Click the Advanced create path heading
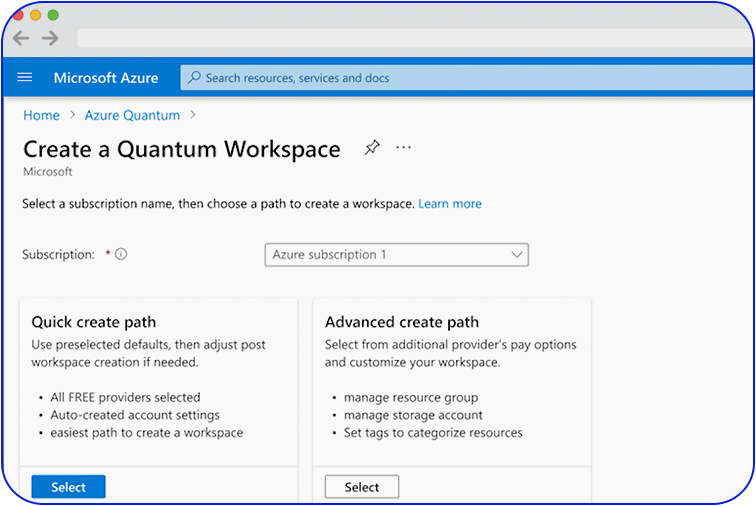 point(402,322)
